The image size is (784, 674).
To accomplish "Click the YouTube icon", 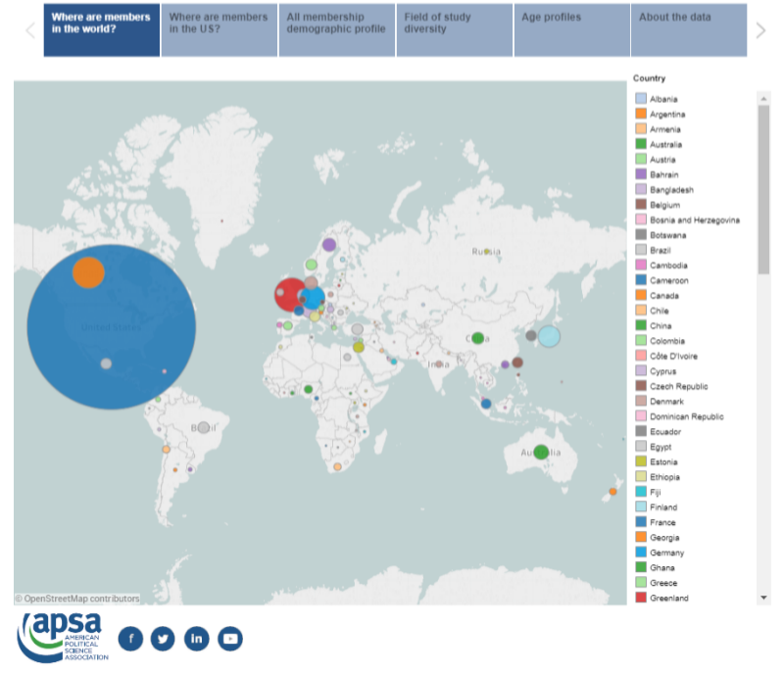I will tap(228, 637).
